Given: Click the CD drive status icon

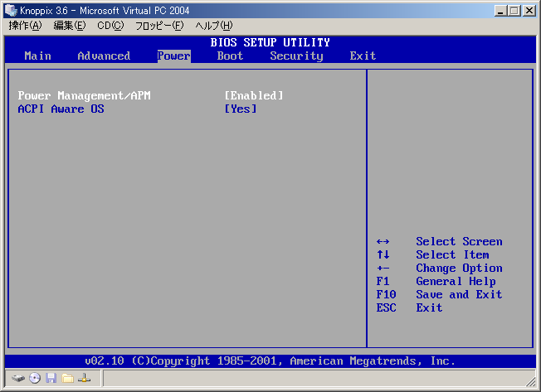Looking at the screenshot, I should [35, 378].
